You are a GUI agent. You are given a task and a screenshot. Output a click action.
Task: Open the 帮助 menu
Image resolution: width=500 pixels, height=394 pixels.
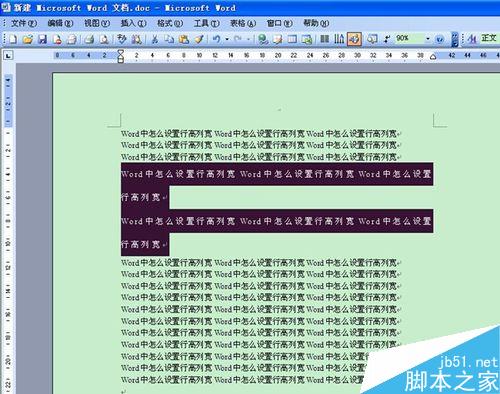316,23
